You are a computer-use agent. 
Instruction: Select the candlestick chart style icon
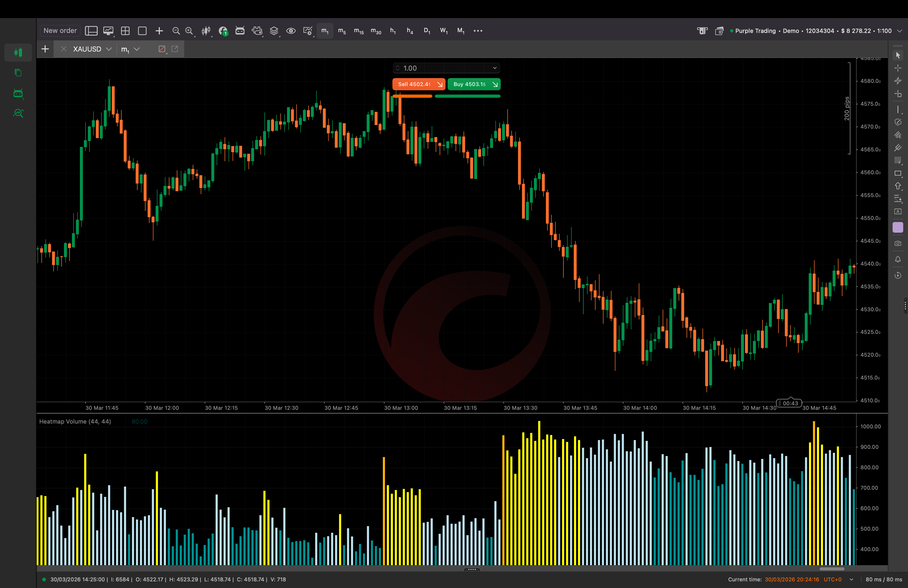[x=206, y=31]
